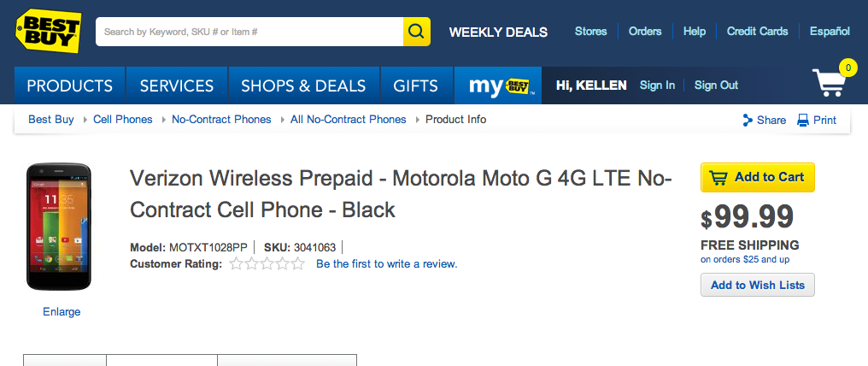Click the Best Buy logo
868x366 pixels.
48,31
